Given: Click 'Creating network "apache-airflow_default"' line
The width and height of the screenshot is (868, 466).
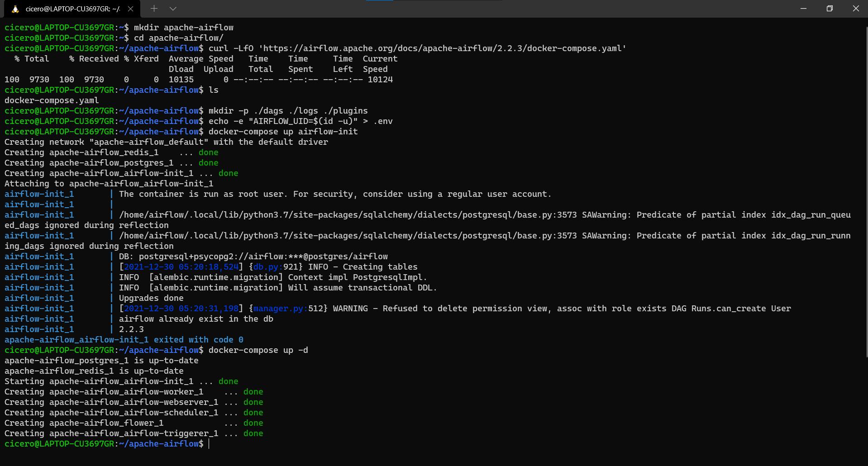Looking at the screenshot, I should pyautogui.click(x=166, y=142).
